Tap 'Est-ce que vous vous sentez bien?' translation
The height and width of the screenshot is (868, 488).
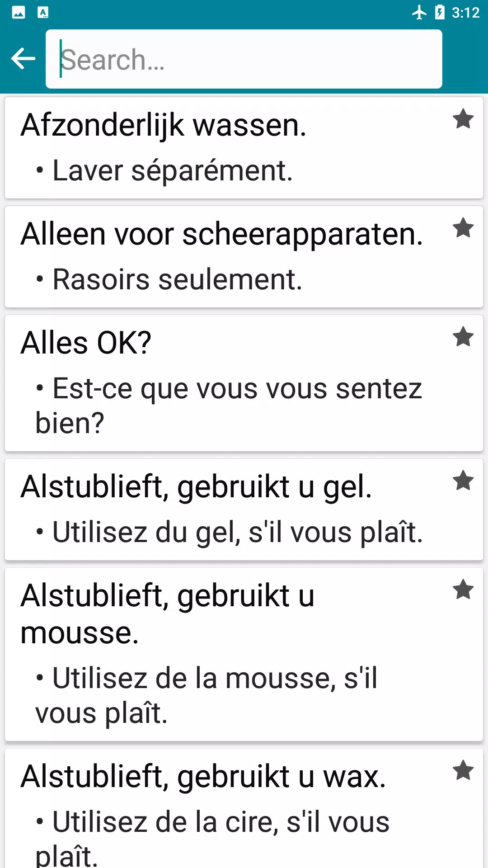click(x=228, y=406)
